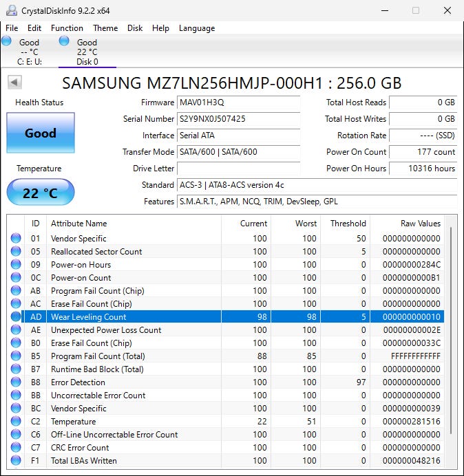Select the Wear Leveling Count row
This screenshot has height=476, width=464.
(x=226, y=316)
